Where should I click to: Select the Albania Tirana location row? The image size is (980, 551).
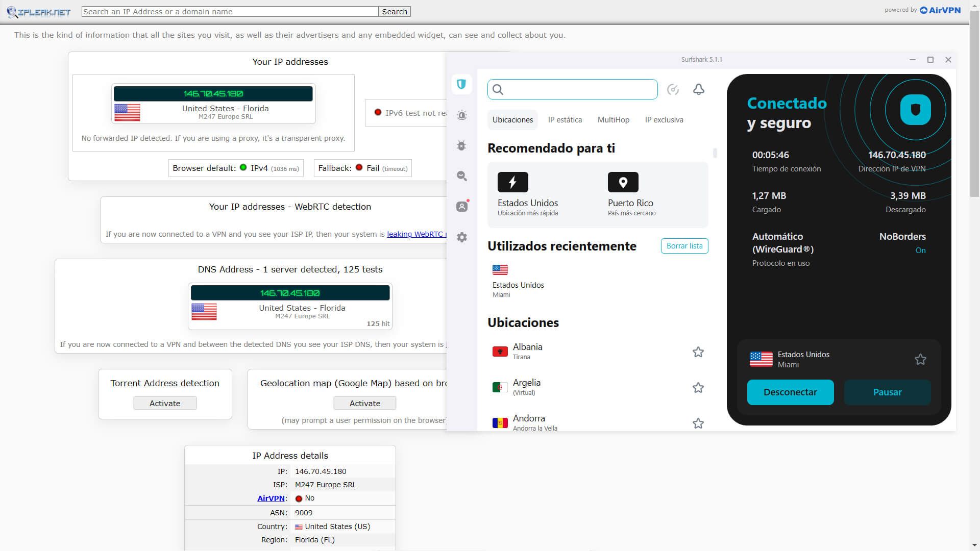598,352
